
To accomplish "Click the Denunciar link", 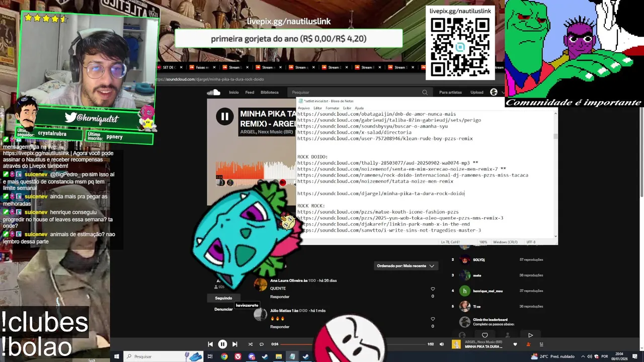I will tap(223, 309).
